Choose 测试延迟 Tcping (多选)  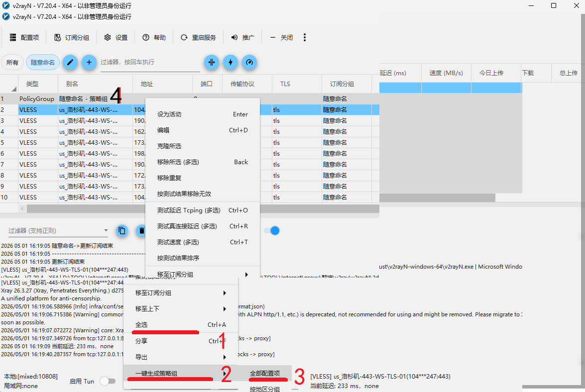202,210
